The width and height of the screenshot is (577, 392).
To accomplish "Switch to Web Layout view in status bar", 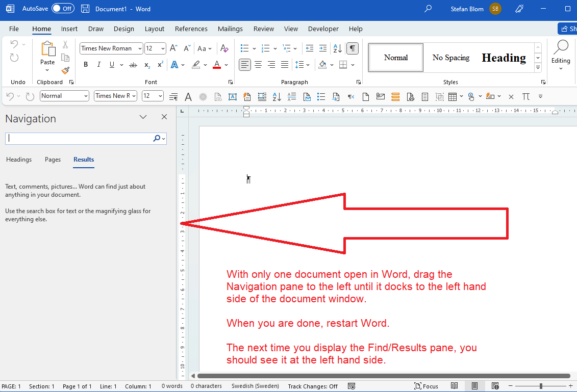I will click(x=495, y=386).
